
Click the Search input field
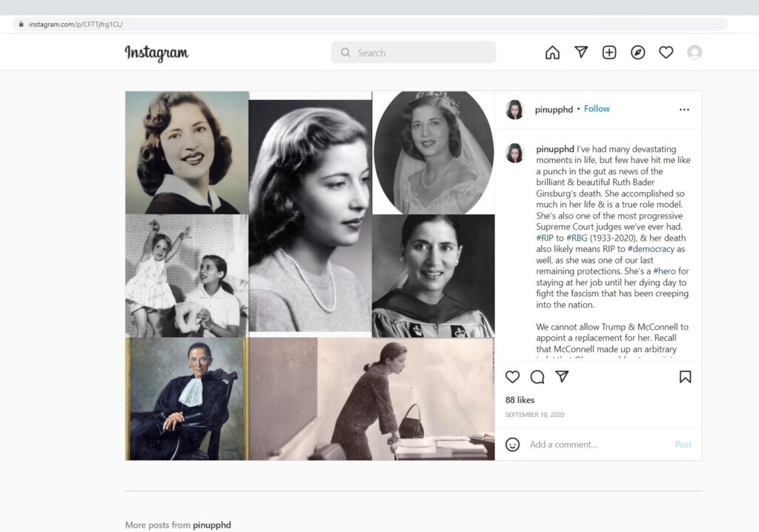click(x=422, y=53)
